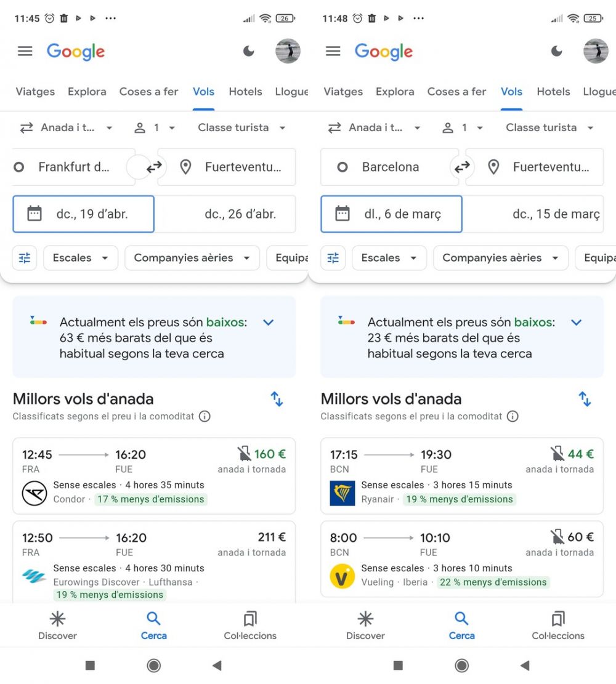Select Condor flight for 160 €

click(x=154, y=476)
